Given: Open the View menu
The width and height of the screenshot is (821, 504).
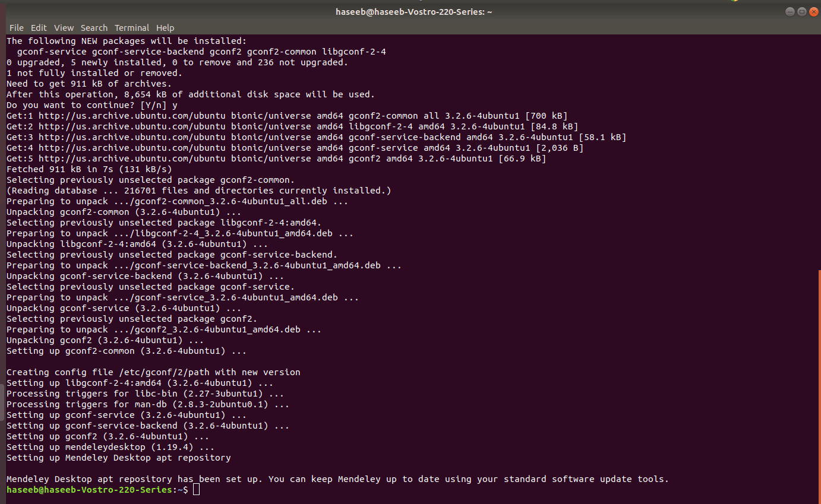Looking at the screenshot, I should pyautogui.click(x=64, y=28).
